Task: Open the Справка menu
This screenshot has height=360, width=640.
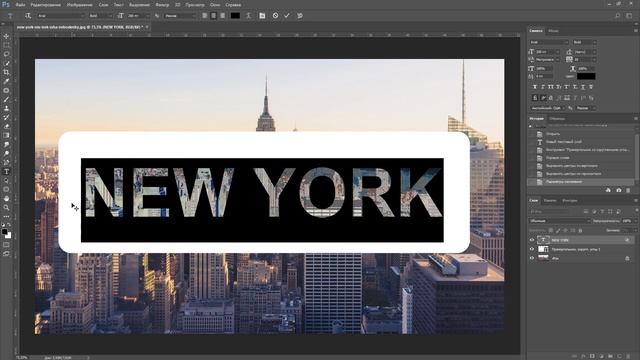Action: (x=233, y=5)
